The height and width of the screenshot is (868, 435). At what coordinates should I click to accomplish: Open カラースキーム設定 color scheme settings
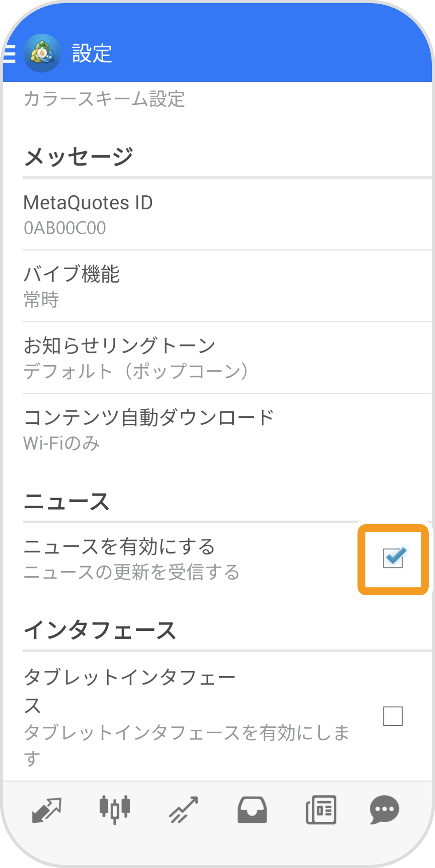click(x=104, y=99)
